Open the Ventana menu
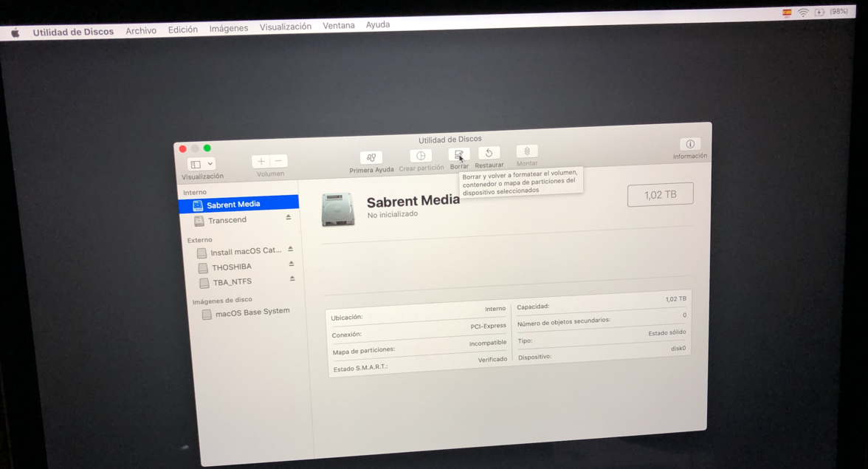 [x=339, y=25]
